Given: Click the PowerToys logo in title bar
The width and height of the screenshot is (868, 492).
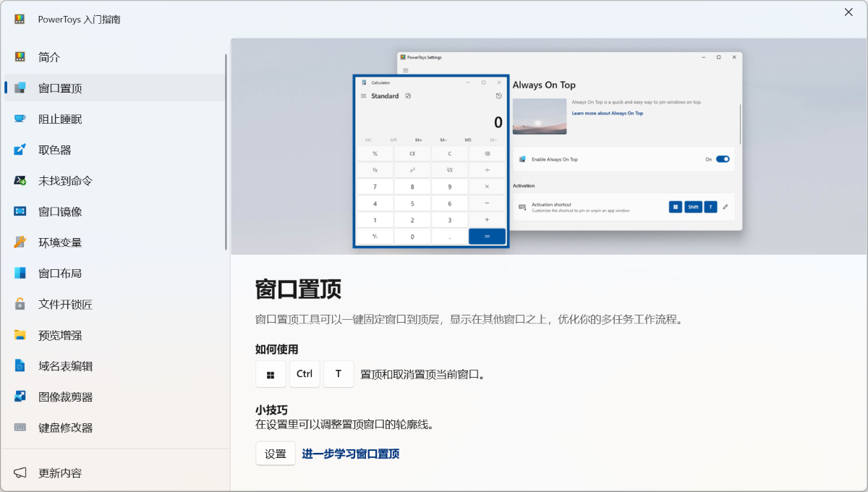Looking at the screenshot, I should tap(20, 20).
